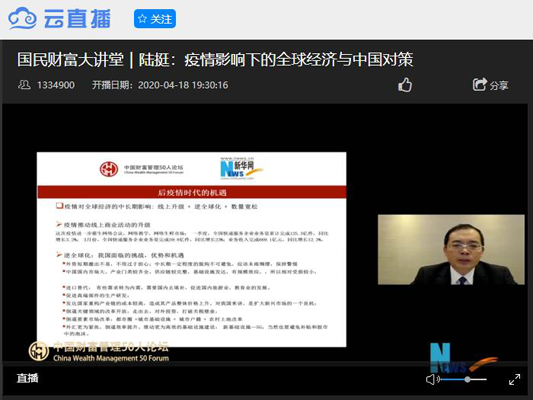The width and height of the screenshot is (533, 400).
Task: Click the 直播 live label
Action: click(x=28, y=378)
